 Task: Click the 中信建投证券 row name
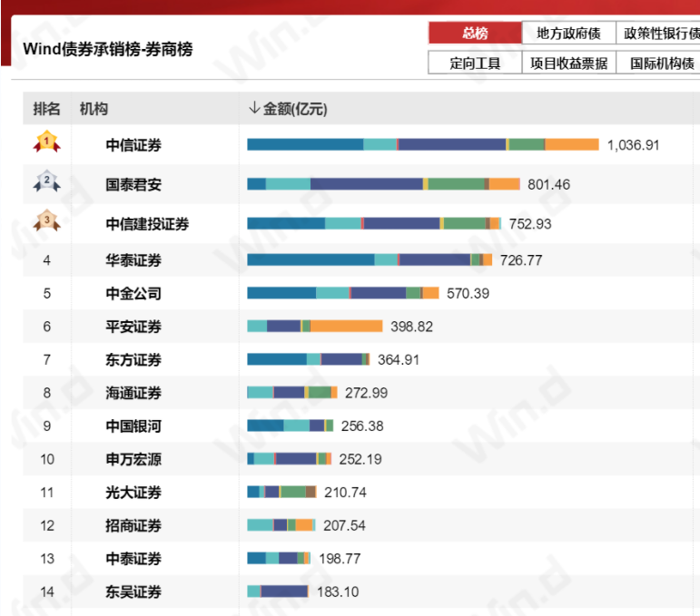[147, 223]
